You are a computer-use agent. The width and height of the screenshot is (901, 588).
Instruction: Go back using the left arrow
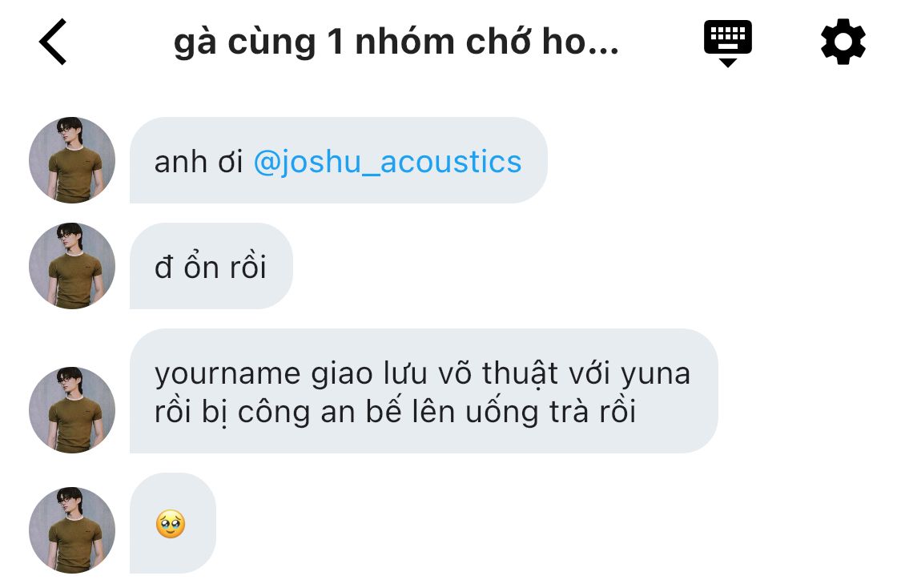tap(52, 42)
